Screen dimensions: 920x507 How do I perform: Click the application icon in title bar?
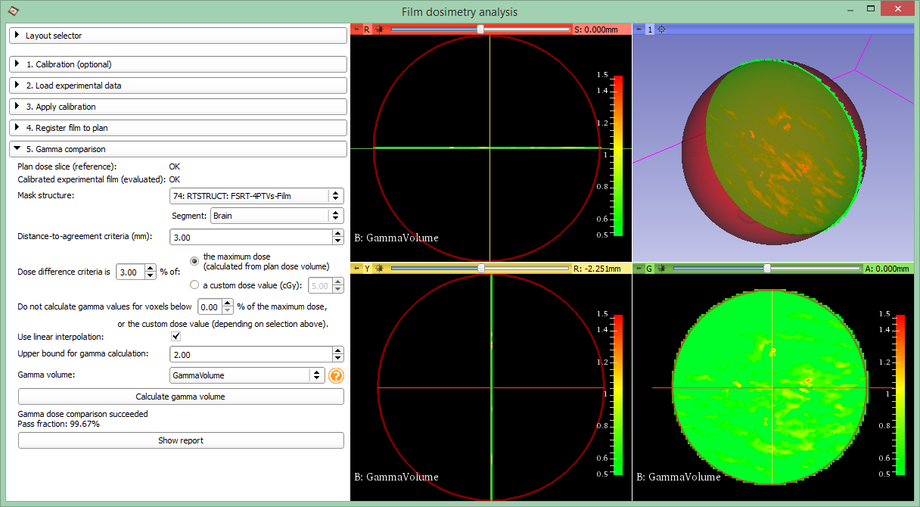[12, 10]
